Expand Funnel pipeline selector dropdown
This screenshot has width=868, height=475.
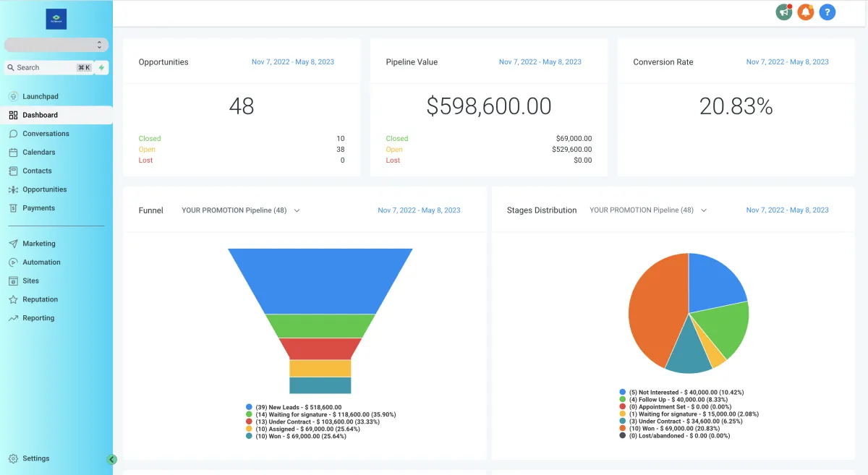pyautogui.click(x=241, y=210)
